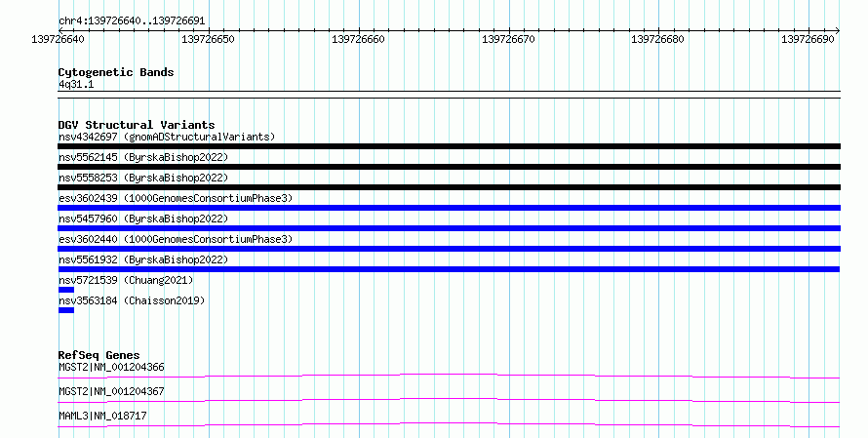Select the Cytogenetic Bands track title

tap(116, 72)
